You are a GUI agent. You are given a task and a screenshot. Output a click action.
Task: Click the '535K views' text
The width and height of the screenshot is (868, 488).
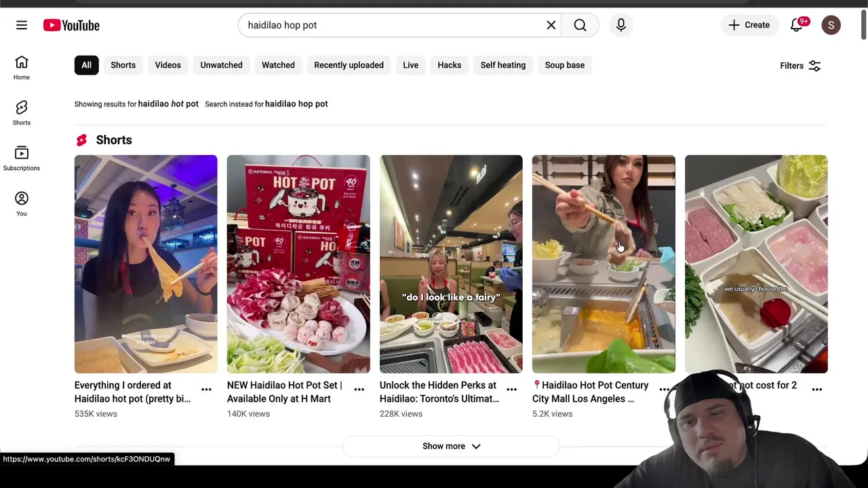click(96, 413)
